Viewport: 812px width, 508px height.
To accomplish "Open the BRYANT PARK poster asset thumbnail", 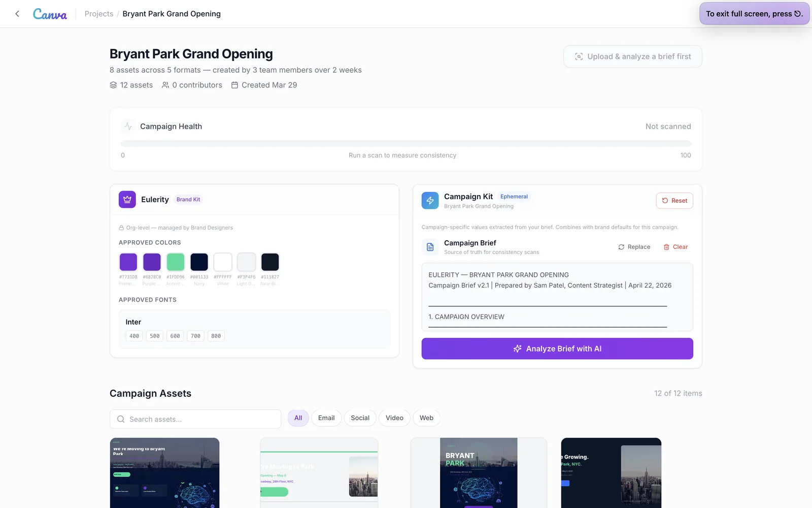I will click(479, 473).
